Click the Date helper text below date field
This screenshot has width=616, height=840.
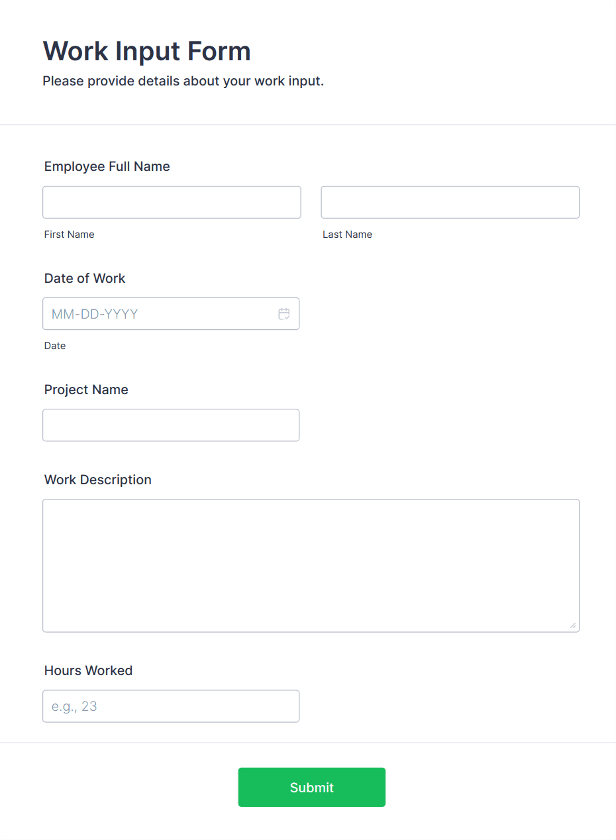click(55, 345)
